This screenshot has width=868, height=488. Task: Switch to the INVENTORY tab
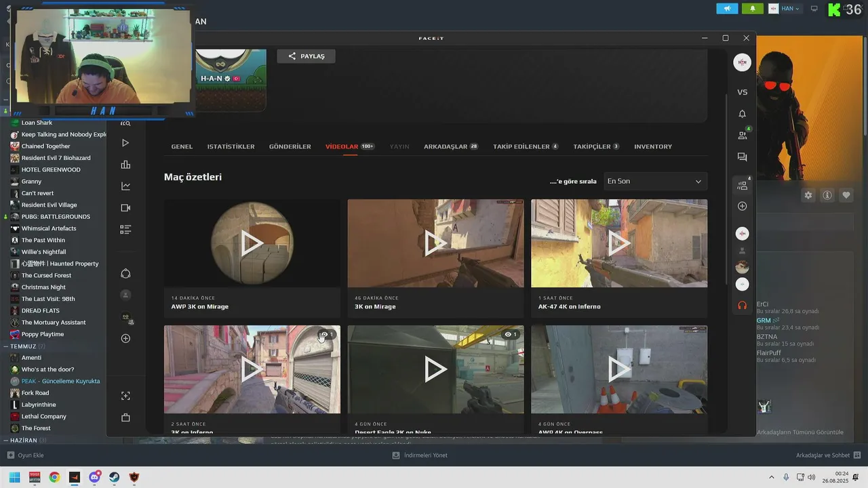tap(653, 146)
